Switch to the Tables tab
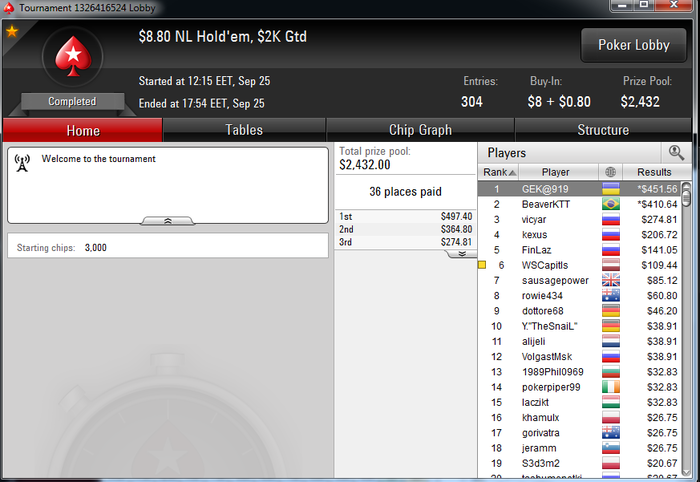Viewport: 700px width, 482px height. coord(244,130)
